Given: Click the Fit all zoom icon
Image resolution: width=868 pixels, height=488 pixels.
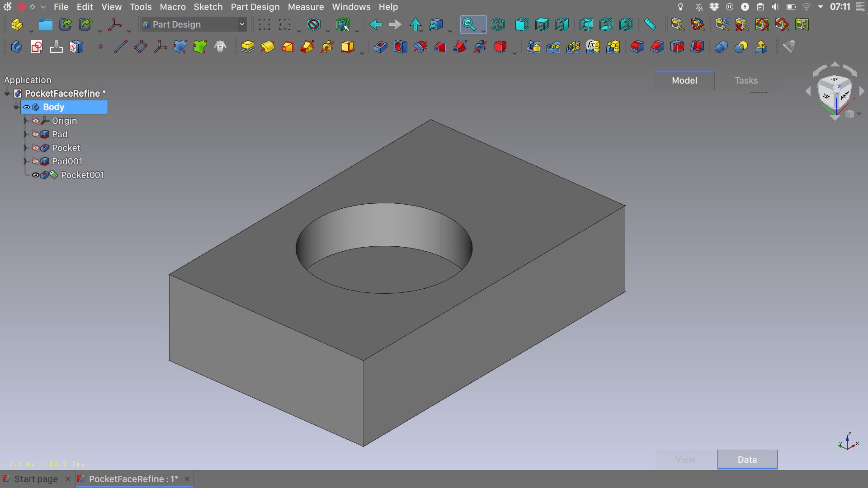Looking at the screenshot, I should coord(470,24).
